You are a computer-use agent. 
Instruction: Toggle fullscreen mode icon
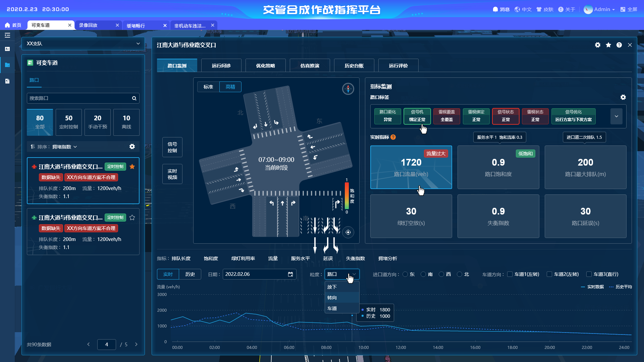click(623, 9)
